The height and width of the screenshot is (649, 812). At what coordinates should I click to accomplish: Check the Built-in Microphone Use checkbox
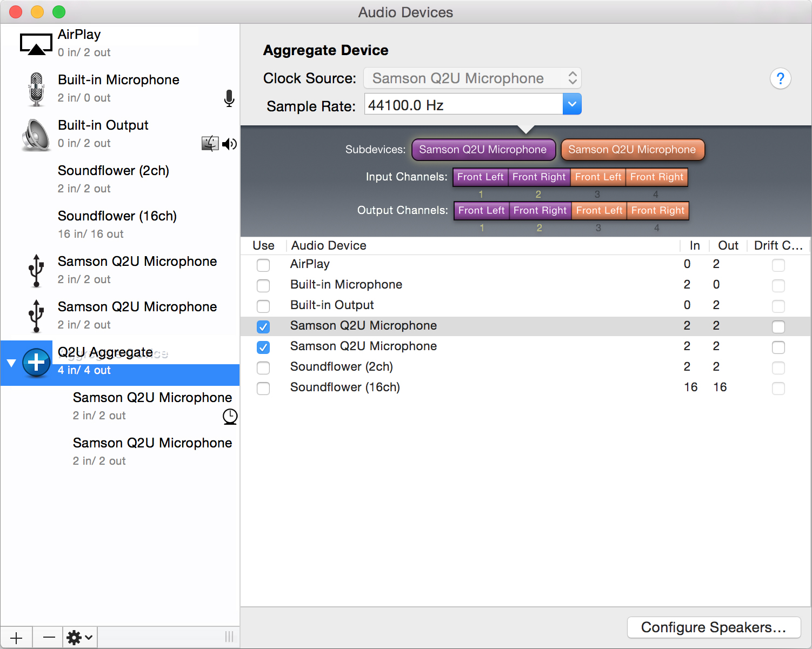pos(263,285)
